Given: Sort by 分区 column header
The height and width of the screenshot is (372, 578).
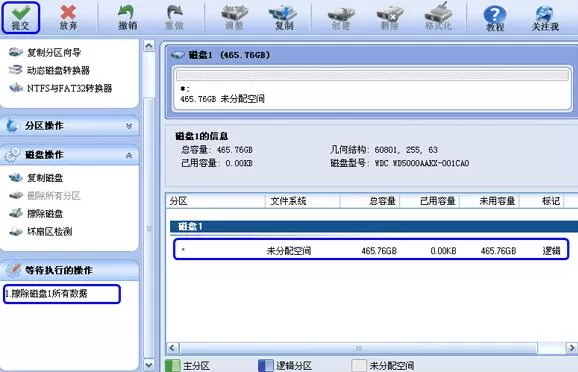Looking at the screenshot, I should tap(216, 201).
